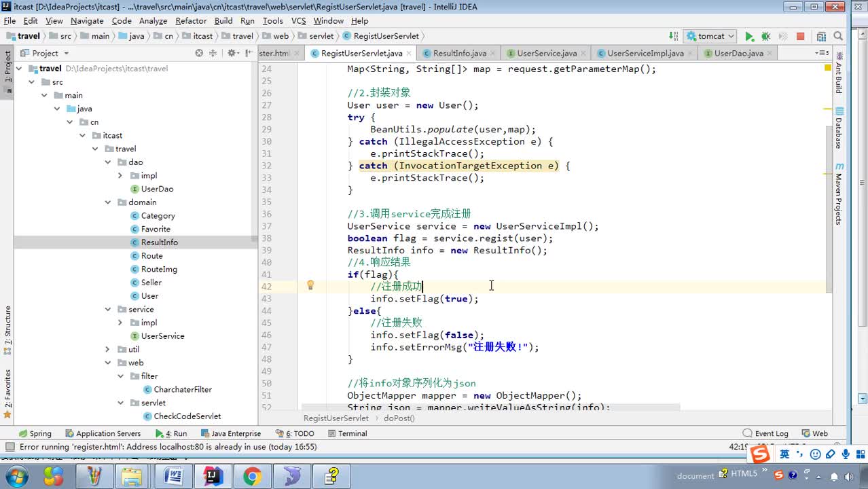Close the RegistUserServlet.java tab

410,53
